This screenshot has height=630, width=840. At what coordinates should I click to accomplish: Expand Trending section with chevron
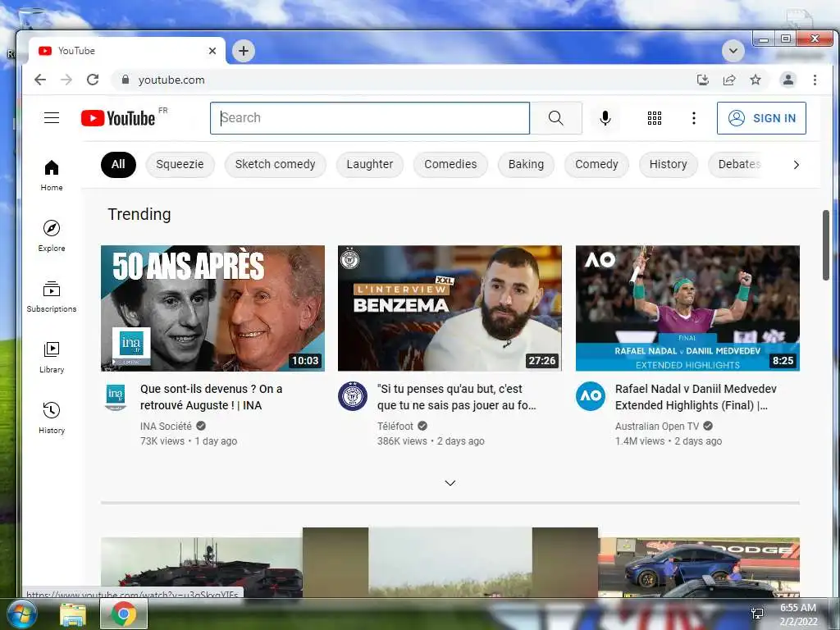[x=450, y=483]
